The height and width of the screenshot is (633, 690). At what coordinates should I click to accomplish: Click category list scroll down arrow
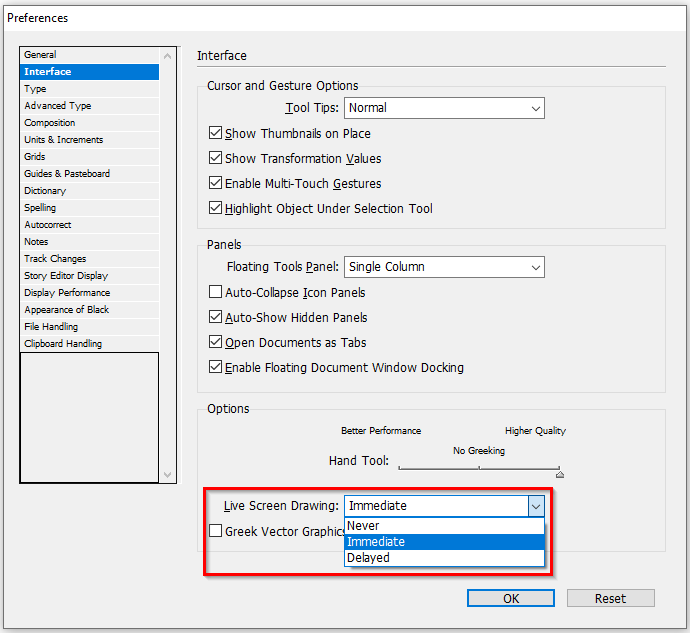[167, 475]
